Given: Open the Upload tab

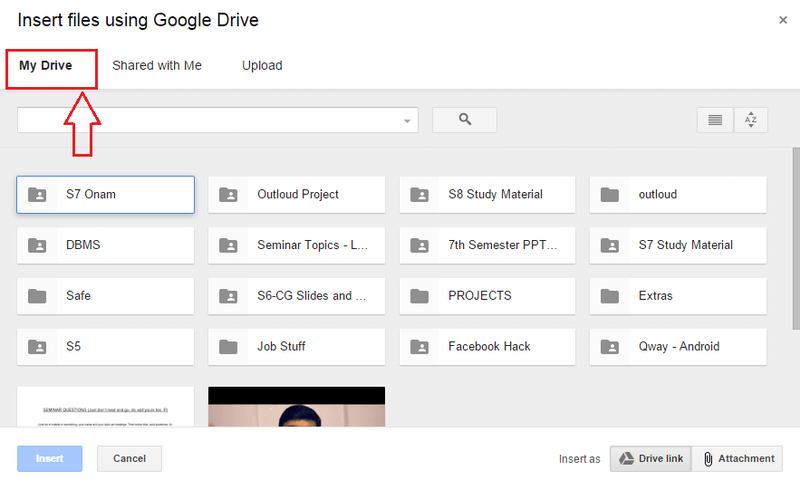Looking at the screenshot, I should click(262, 66).
